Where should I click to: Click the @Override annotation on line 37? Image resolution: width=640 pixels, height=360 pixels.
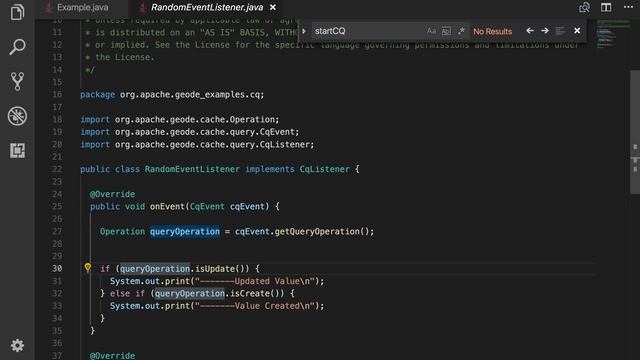tap(112, 356)
